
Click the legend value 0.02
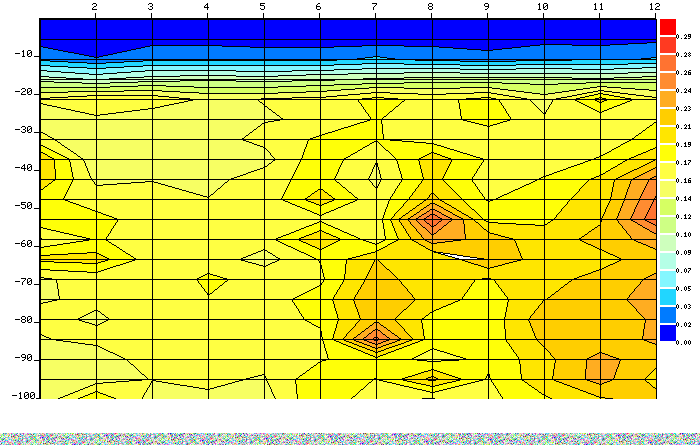tap(683, 324)
